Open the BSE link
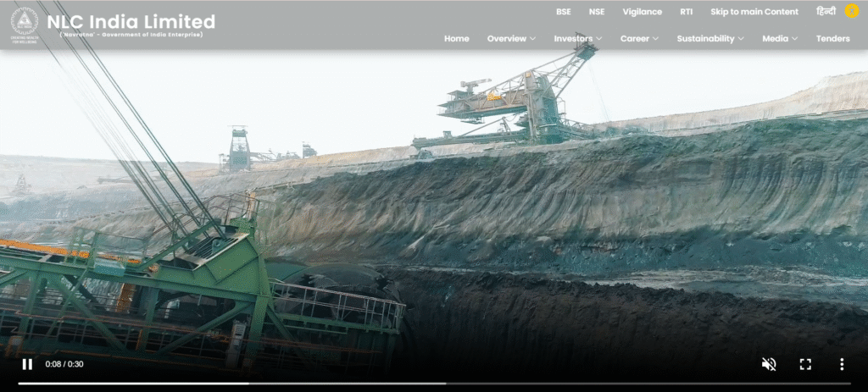The height and width of the screenshot is (392, 868). coord(564,12)
